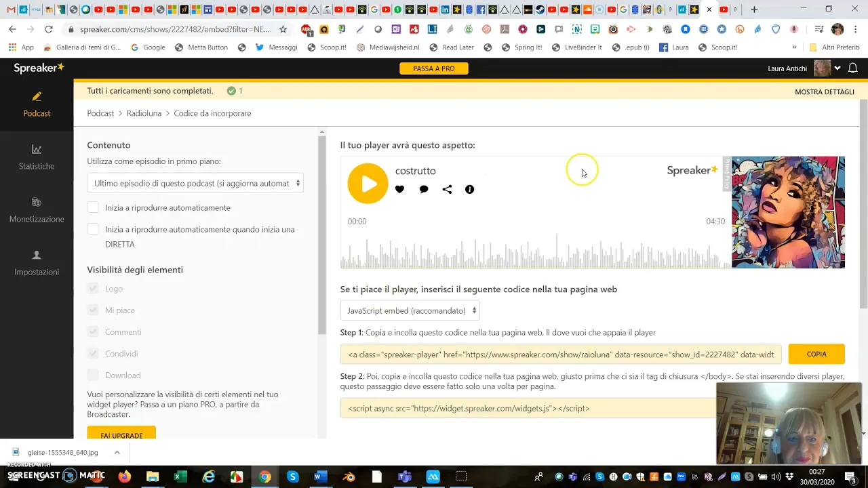Click the left panel vertical scrollbar

coord(322,234)
